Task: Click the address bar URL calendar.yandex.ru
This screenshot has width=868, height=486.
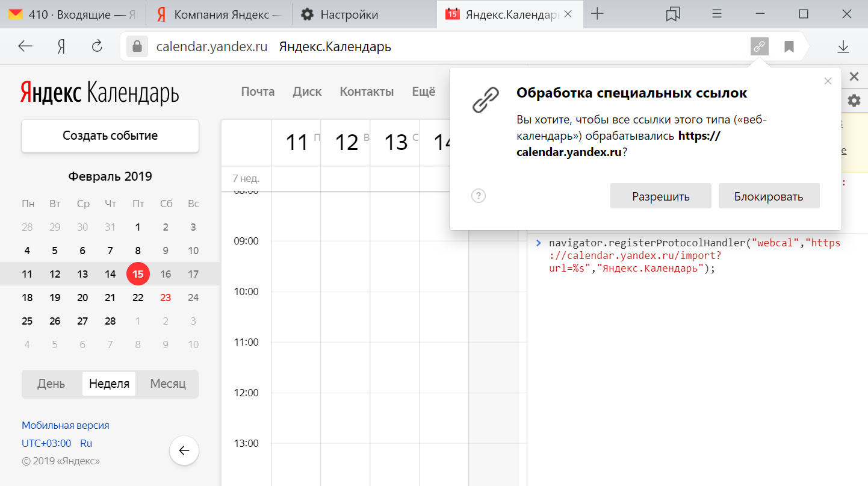Action: tap(212, 46)
